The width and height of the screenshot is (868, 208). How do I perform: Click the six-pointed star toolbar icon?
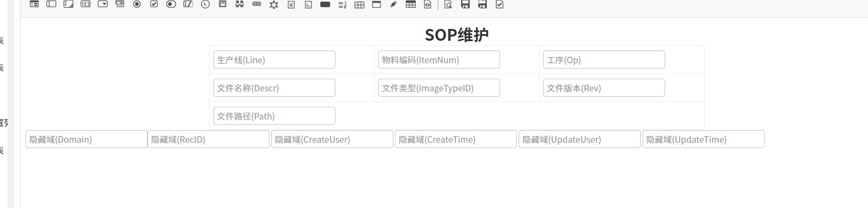[x=274, y=4]
